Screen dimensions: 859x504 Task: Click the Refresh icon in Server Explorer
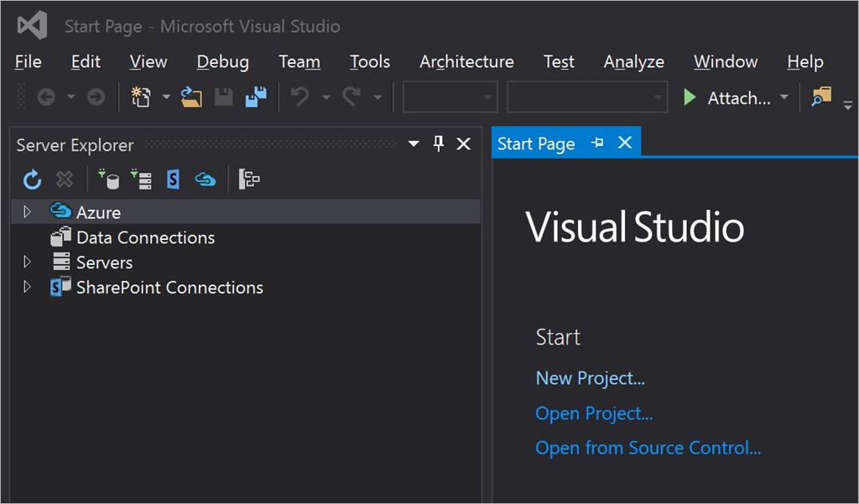(32, 179)
